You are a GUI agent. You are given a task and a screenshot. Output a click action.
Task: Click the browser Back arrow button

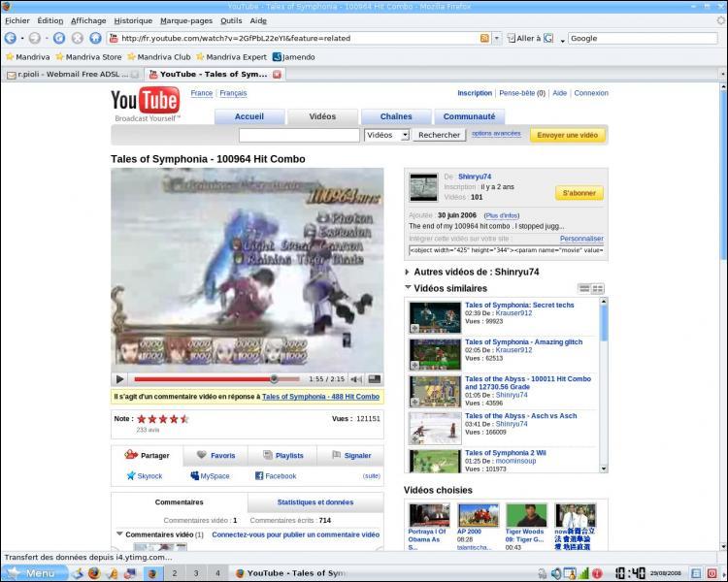pos(10,38)
